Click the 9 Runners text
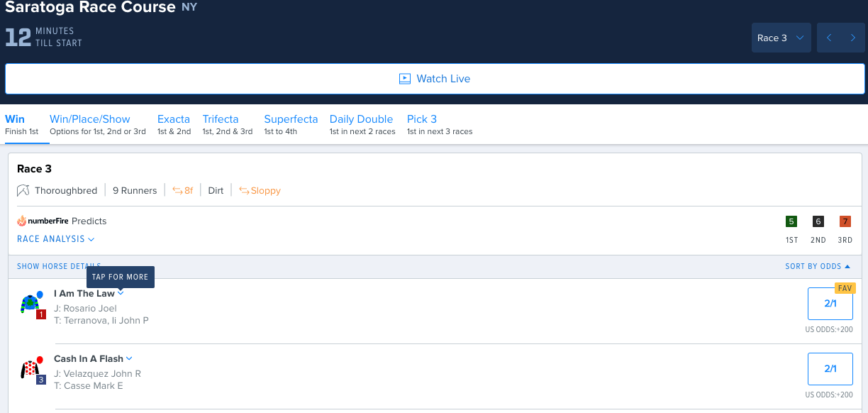868x413 pixels. [x=135, y=190]
